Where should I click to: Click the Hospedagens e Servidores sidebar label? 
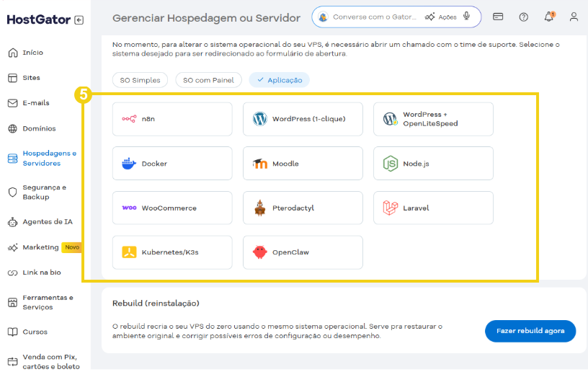pyautogui.click(x=50, y=159)
